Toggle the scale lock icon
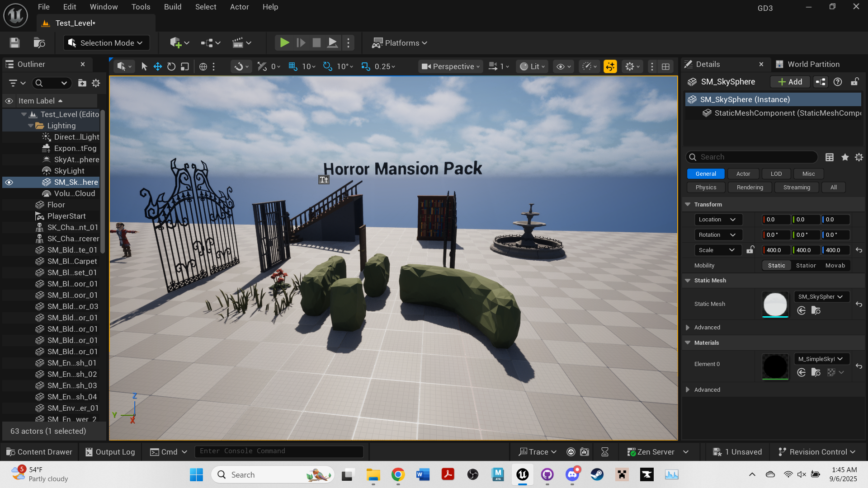 (x=750, y=250)
